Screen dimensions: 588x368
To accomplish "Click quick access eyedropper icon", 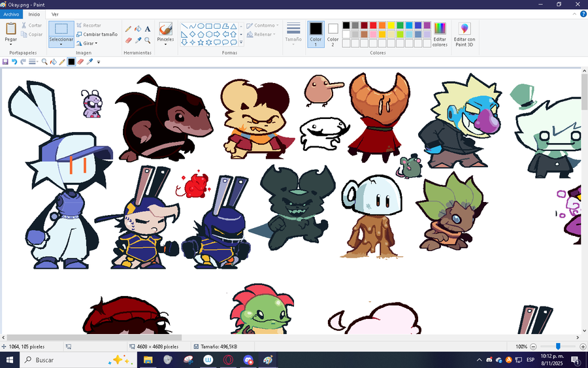I will pyautogui.click(x=90, y=62).
